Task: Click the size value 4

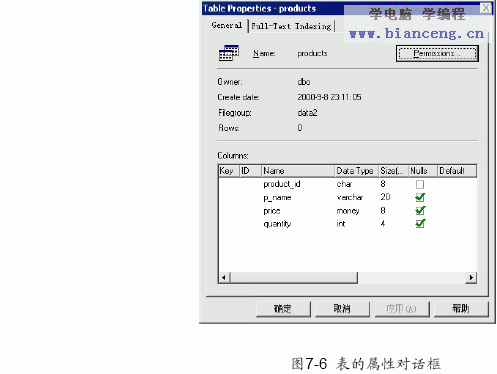Action: pos(383,224)
